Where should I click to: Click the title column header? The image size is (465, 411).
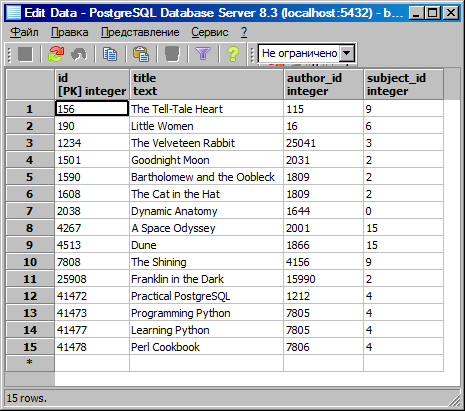(x=207, y=84)
